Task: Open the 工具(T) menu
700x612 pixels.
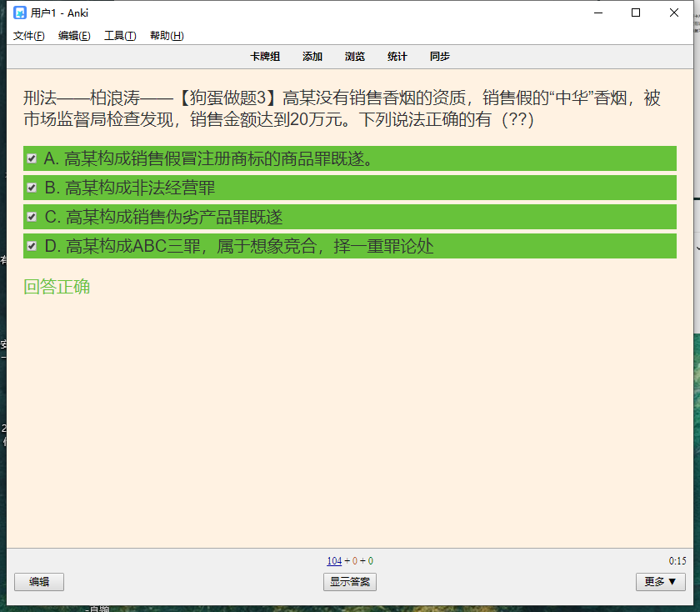Action: click(x=120, y=36)
